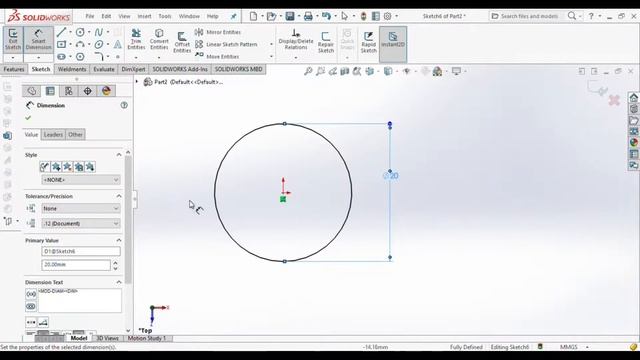
Task: Open the DisplayManager tab
Action: [106, 91]
